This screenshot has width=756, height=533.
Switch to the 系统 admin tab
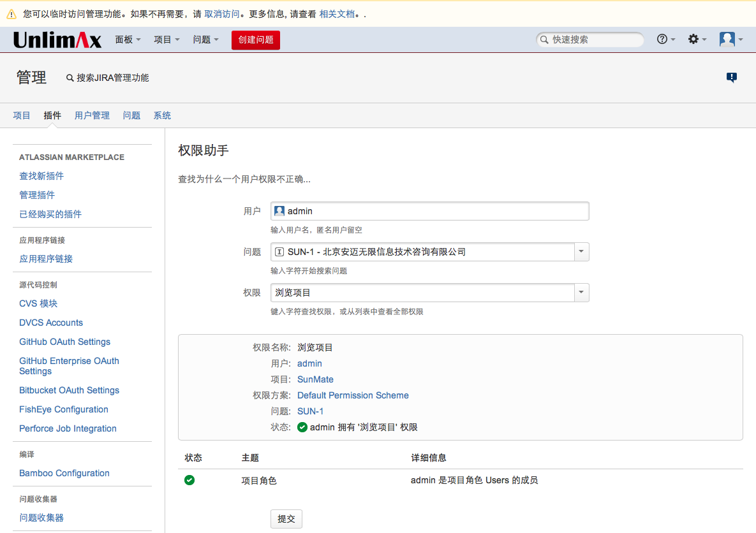point(162,115)
